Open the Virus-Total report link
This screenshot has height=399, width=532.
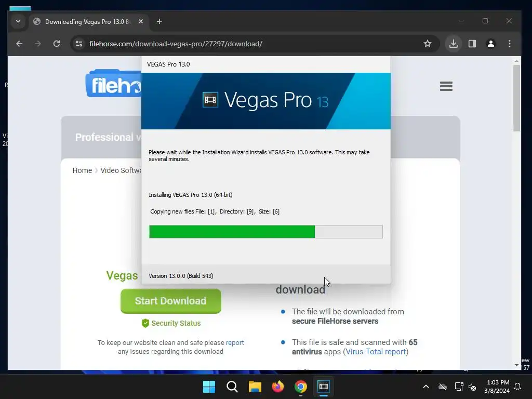tap(376, 352)
